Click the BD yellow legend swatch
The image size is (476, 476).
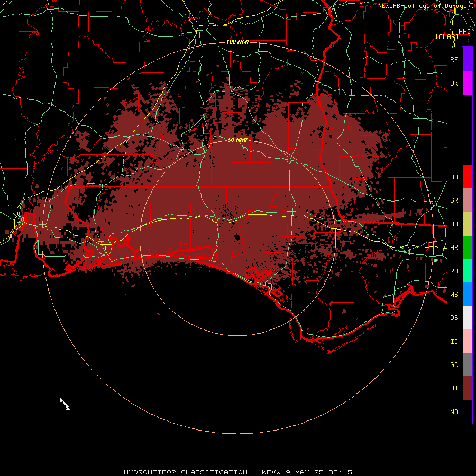[x=467, y=224]
